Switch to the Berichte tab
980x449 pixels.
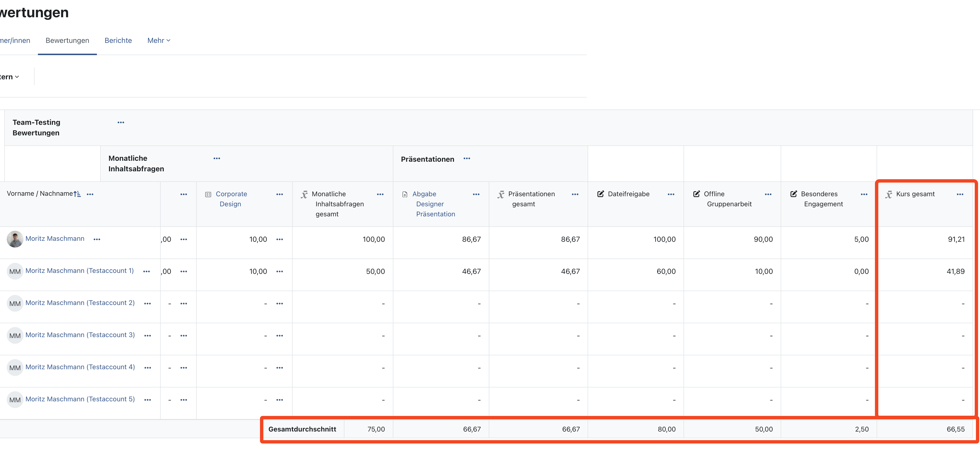tap(118, 40)
